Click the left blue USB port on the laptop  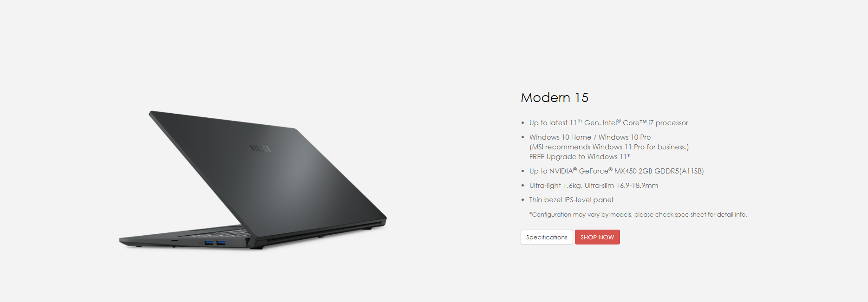point(209,243)
